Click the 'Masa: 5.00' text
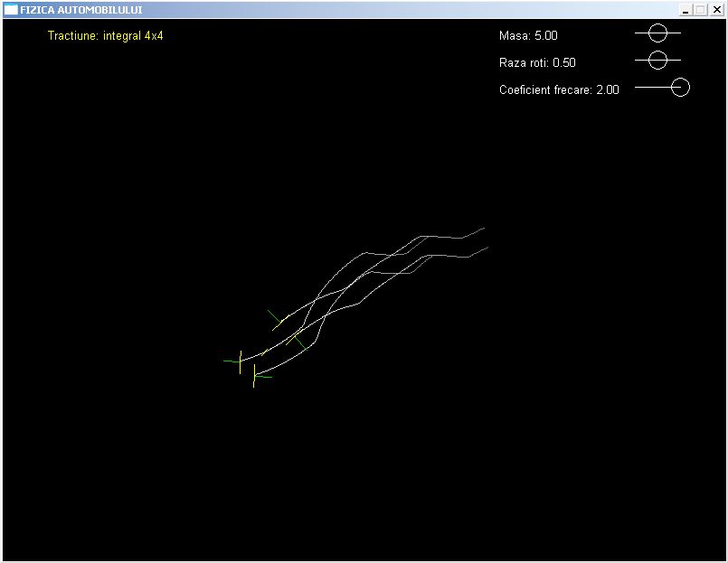Viewport: 728px width, 563px height. point(528,36)
